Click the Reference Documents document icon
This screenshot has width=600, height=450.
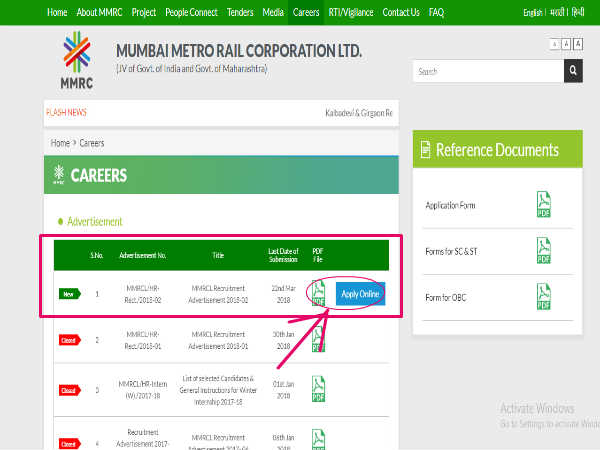click(x=425, y=150)
